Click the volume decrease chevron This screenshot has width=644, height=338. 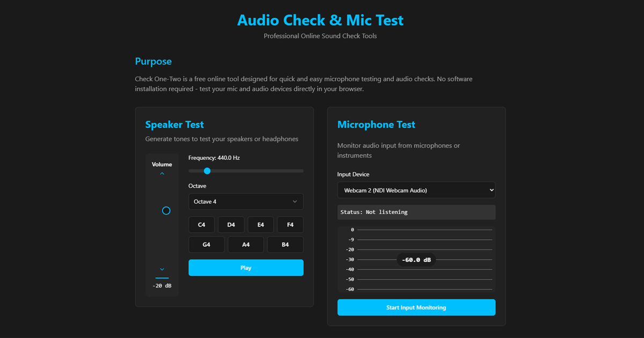(x=162, y=270)
